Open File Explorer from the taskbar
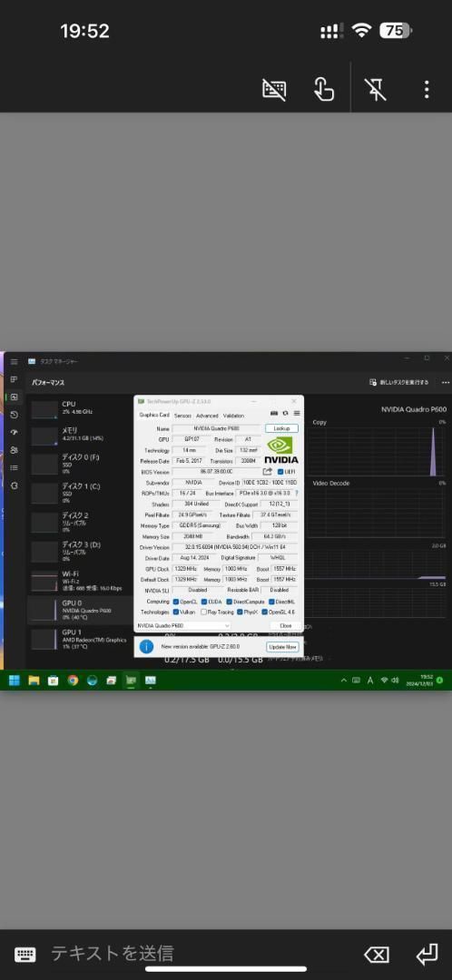 34,680
